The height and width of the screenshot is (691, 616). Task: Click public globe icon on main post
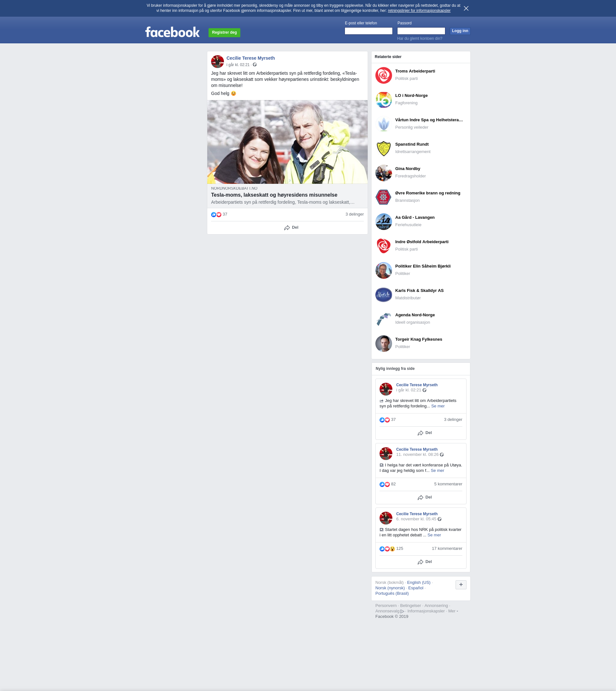point(255,64)
